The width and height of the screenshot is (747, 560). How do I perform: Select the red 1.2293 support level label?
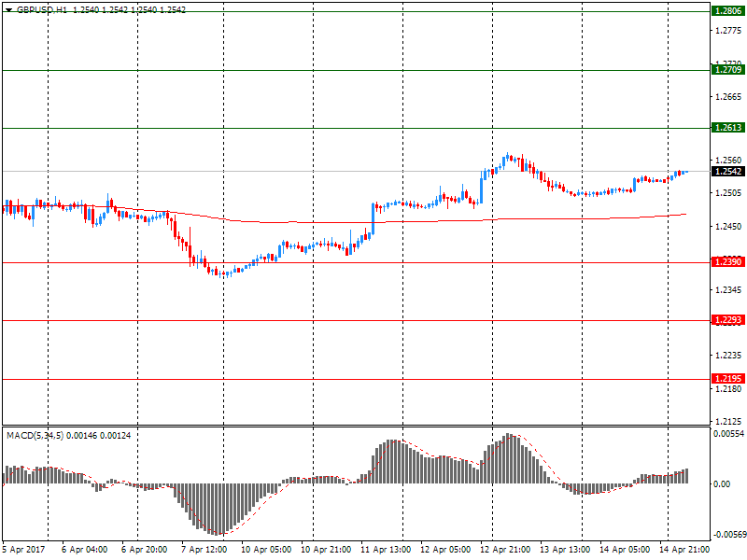(x=728, y=320)
